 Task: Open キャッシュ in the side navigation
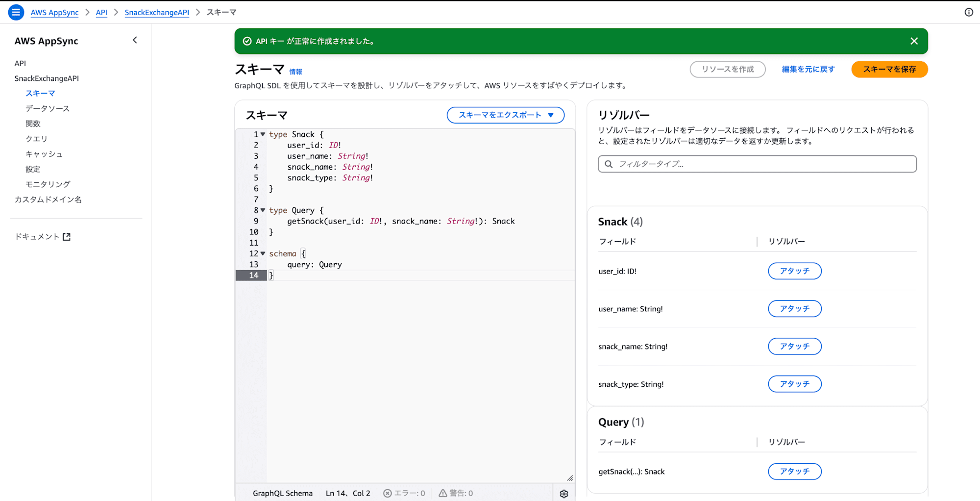44,154
